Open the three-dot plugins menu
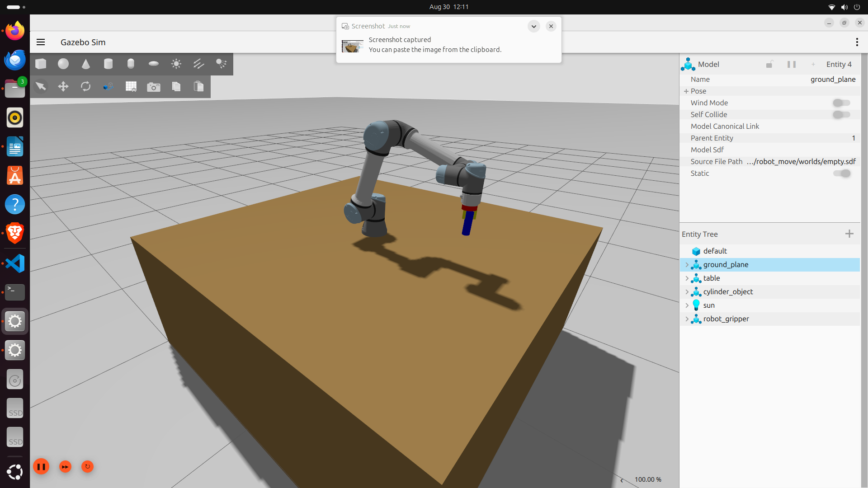The height and width of the screenshot is (488, 868). pos(857,42)
